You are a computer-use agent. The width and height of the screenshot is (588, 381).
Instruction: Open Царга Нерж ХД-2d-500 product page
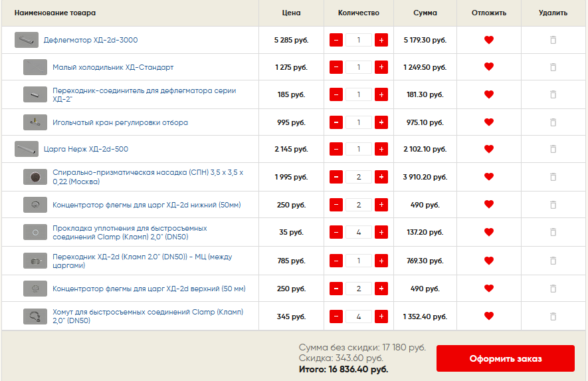(86, 149)
